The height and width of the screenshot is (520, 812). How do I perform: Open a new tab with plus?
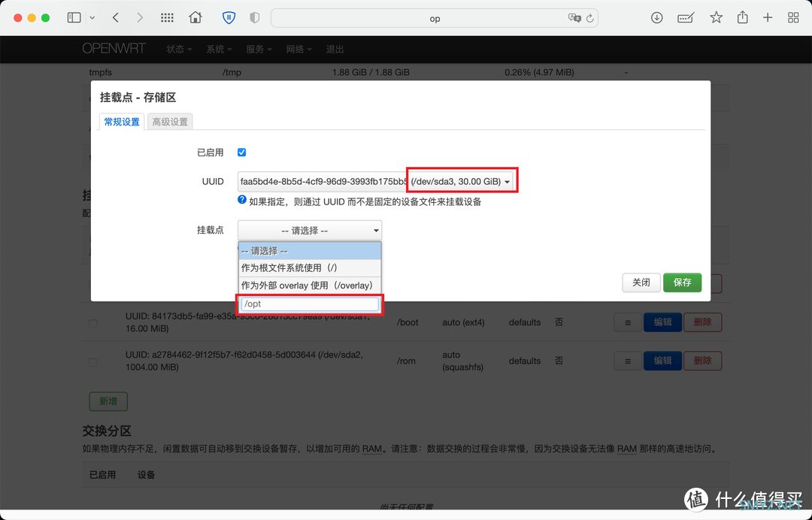pyautogui.click(x=768, y=17)
